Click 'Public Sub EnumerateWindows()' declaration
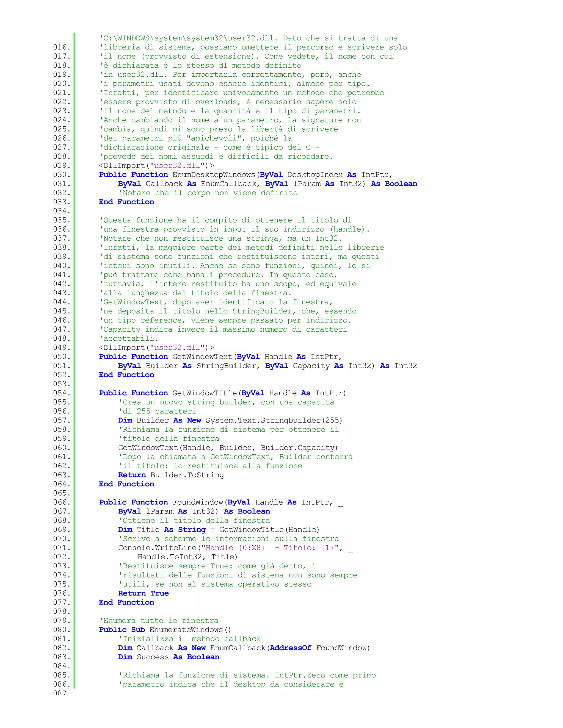Image resolution: width=563 pixels, height=728 pixels. click(x=165, y=630)
